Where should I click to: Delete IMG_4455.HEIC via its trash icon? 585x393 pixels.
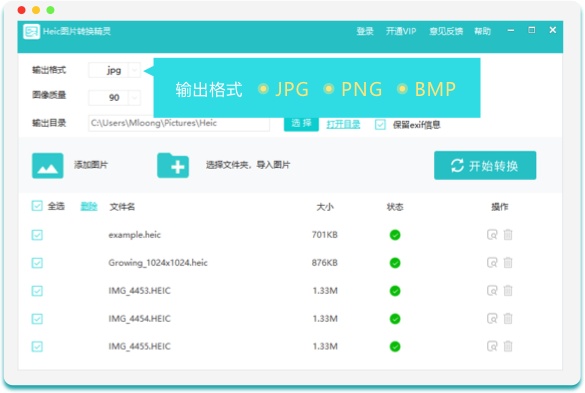(x=508, y=347)
